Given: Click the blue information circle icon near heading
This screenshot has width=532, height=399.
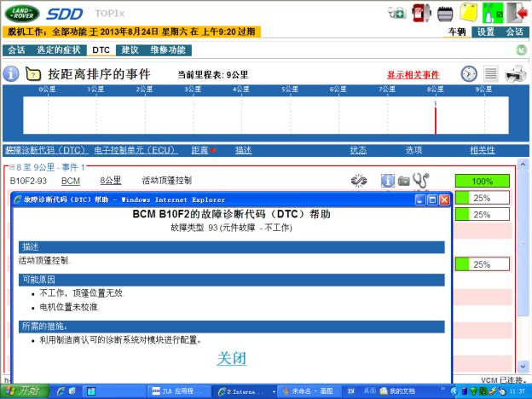Looking at the screenshot, I should (11, 73).
